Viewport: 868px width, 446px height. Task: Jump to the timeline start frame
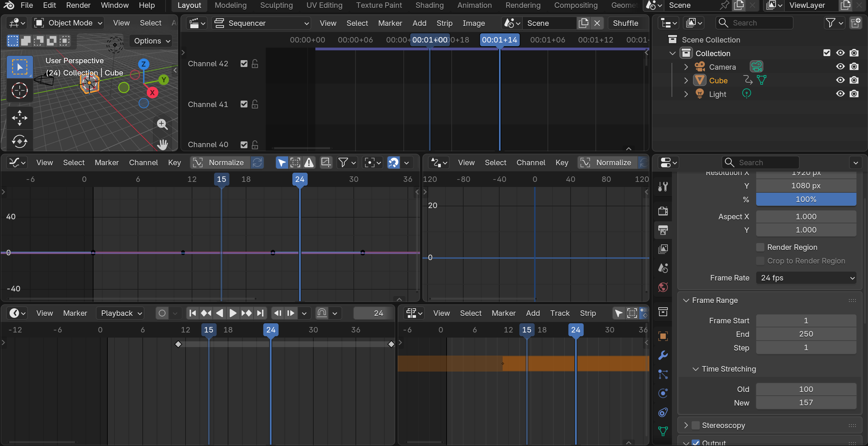pyautogui.click(x=192, y=313)
